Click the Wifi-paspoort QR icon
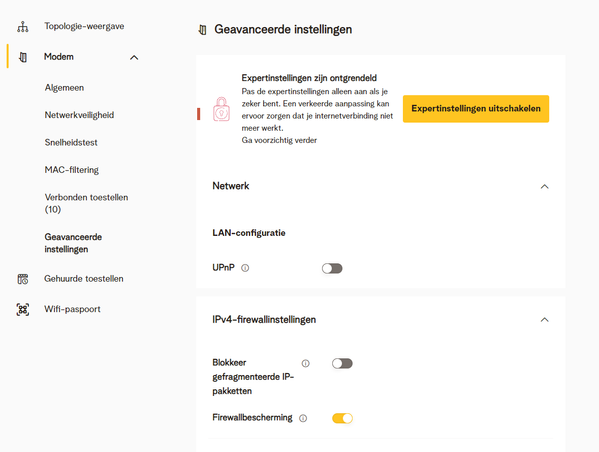The image size is (599, 452). tap(23, 309)
